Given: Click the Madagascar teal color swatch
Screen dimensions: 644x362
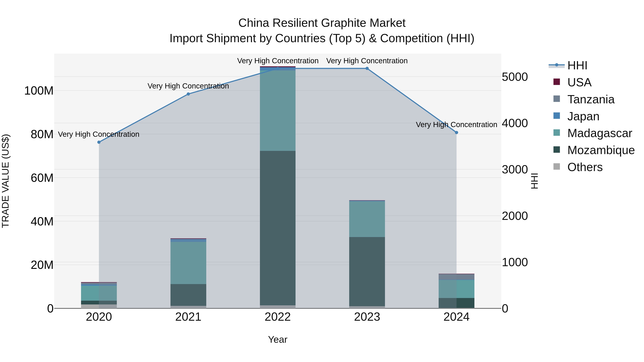Looking at the screenshot, I should pyautogui.click(x=557, y=133).
